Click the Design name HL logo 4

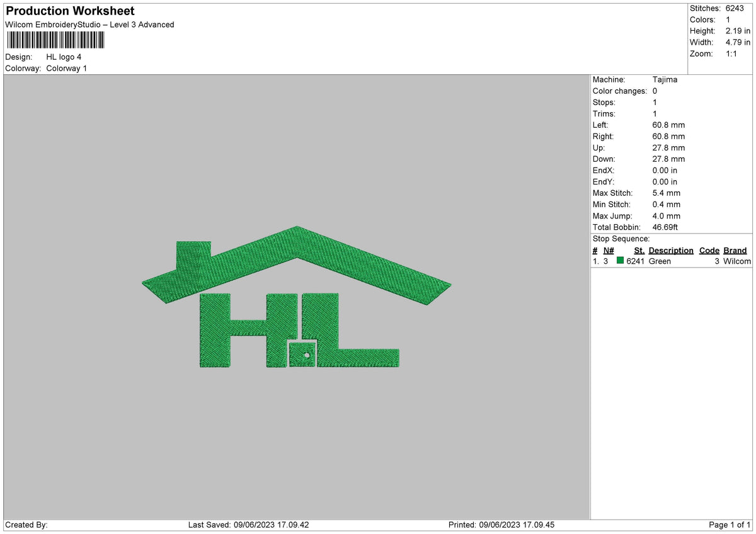tap(64, 57)
